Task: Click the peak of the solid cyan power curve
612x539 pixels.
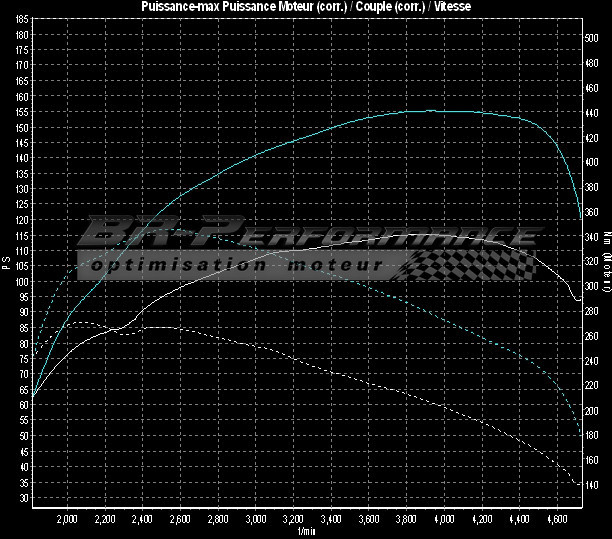Action: coord(430,111)
